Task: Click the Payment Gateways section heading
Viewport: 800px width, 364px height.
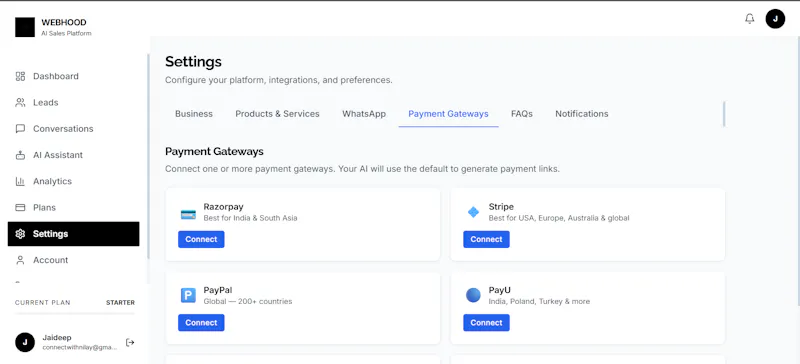Action: click(214, 152)
